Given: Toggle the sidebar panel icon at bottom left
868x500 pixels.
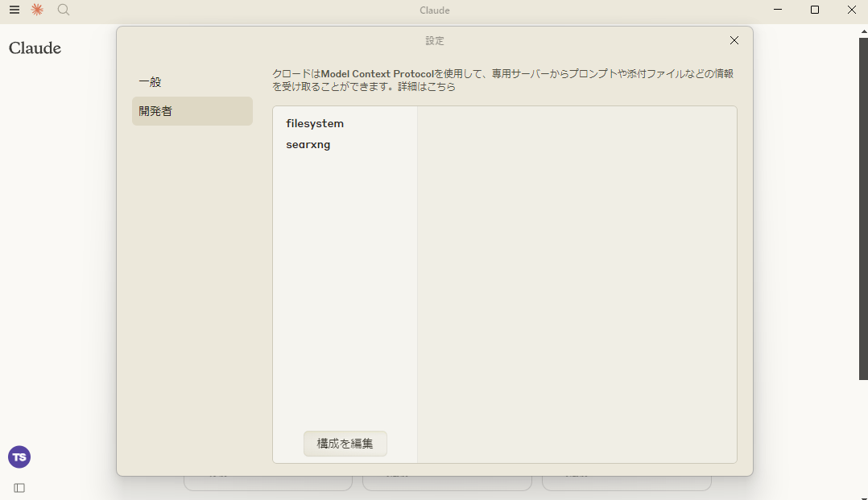Looking at the screenshot, I should [19, 488].
